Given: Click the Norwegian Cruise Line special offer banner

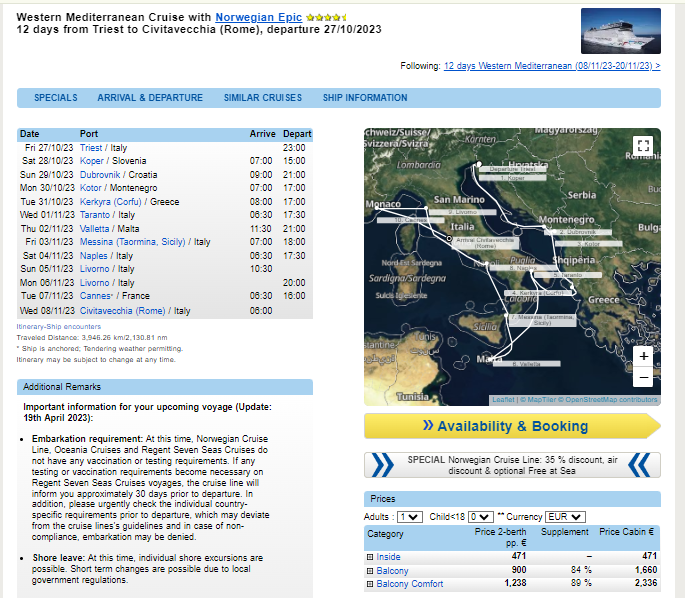Looking at the screenshot, I should pyautogui.click(x=512, y=465).
